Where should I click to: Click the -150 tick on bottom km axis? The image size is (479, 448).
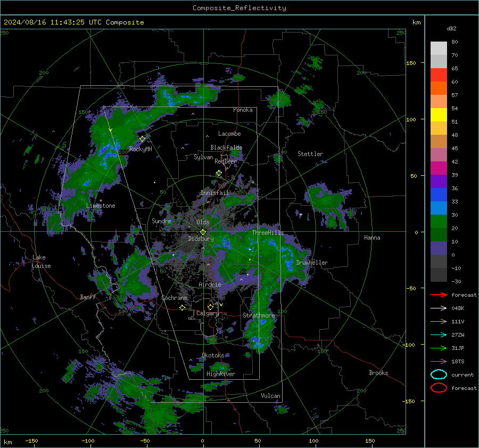tap(31, 441)
